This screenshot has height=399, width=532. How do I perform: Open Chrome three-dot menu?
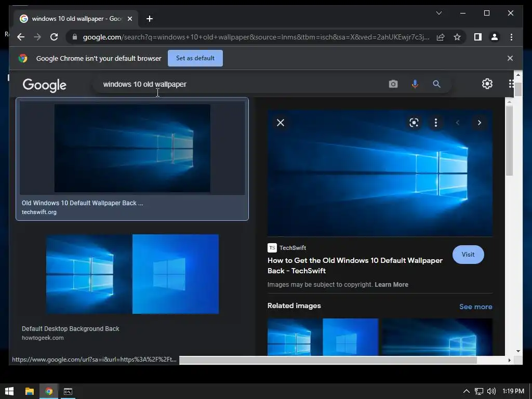(511, 37)
